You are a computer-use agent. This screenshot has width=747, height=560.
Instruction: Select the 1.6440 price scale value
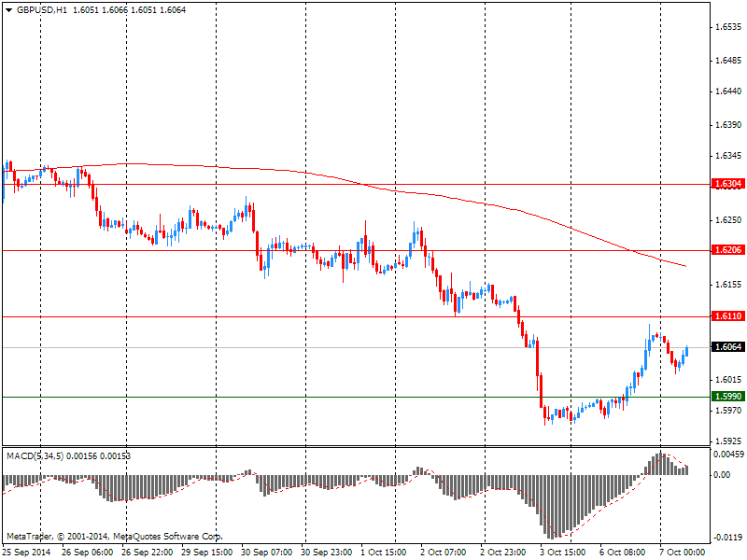(x=729, y=91)
